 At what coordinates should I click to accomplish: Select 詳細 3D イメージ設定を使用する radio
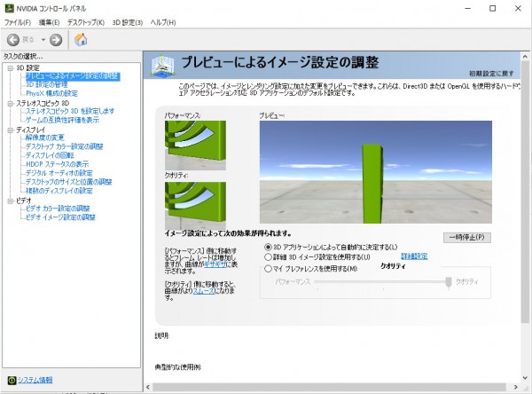268,256
